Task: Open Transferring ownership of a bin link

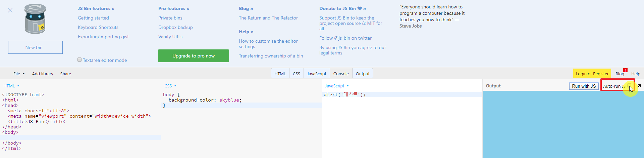Action: (271, 56)
